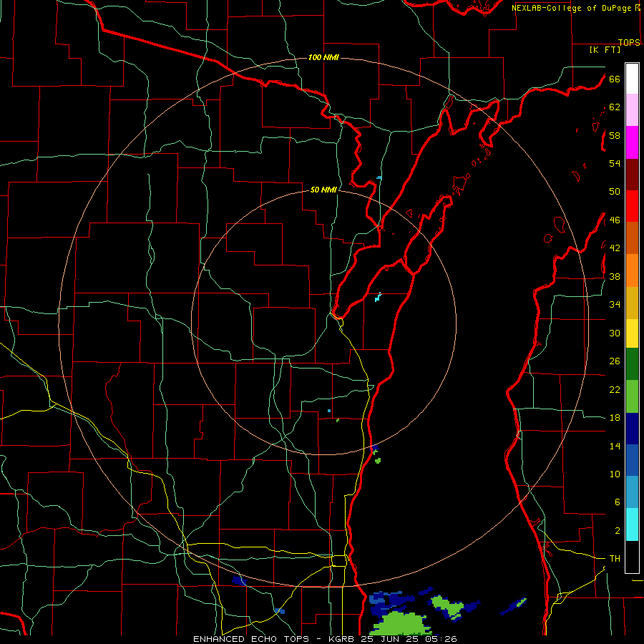Click the black threshold swatch beside TH
Image resolution: width=644 pixels, height=644 pixels.
632,557
